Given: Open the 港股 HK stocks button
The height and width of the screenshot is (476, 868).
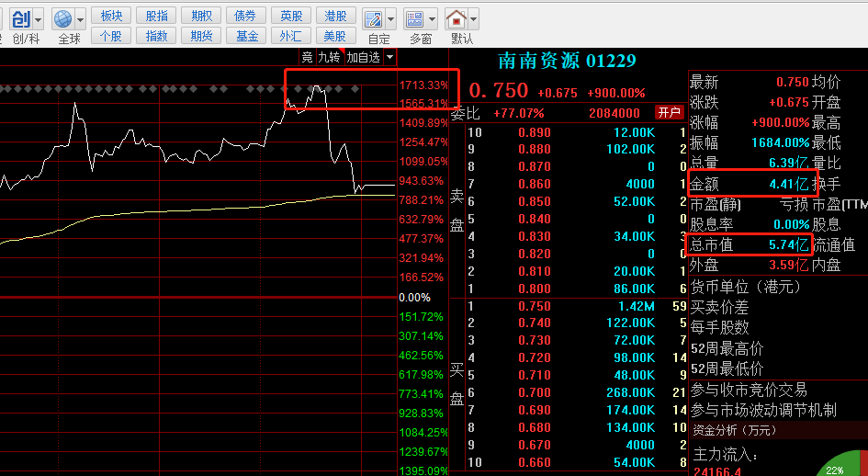Looking at the screenshot, I should pyautogui.click(x=336, y=16).
